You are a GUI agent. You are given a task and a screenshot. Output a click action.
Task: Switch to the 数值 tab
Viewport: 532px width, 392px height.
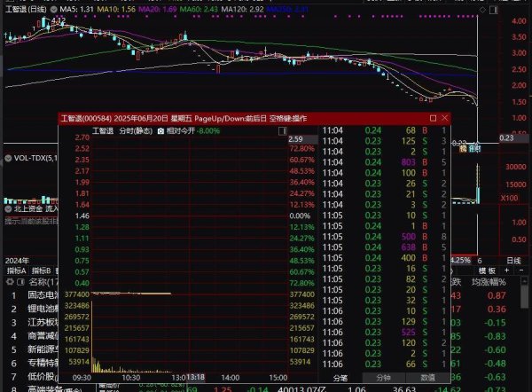tap(427, 378)
